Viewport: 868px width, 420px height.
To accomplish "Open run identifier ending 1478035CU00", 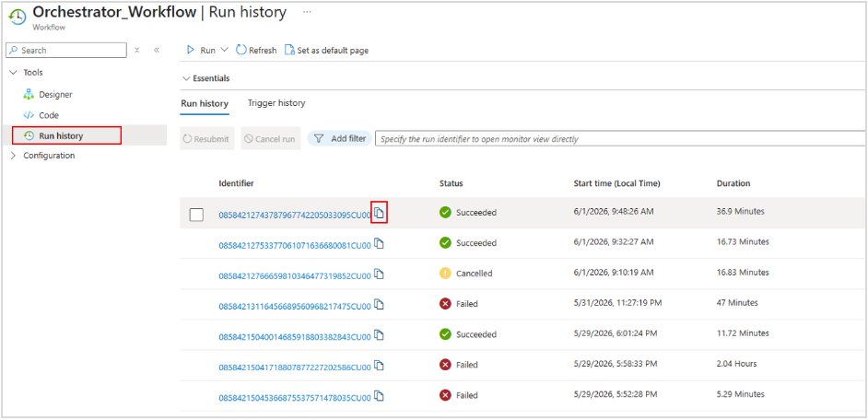I will (x=295, y=398).
